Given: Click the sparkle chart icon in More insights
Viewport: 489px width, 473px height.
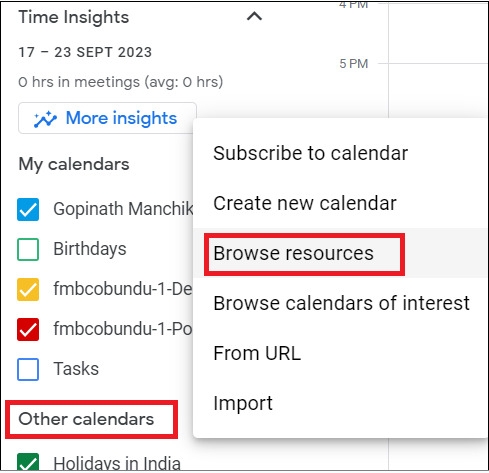Looking at the screenshot, I should tap(45, 119).
